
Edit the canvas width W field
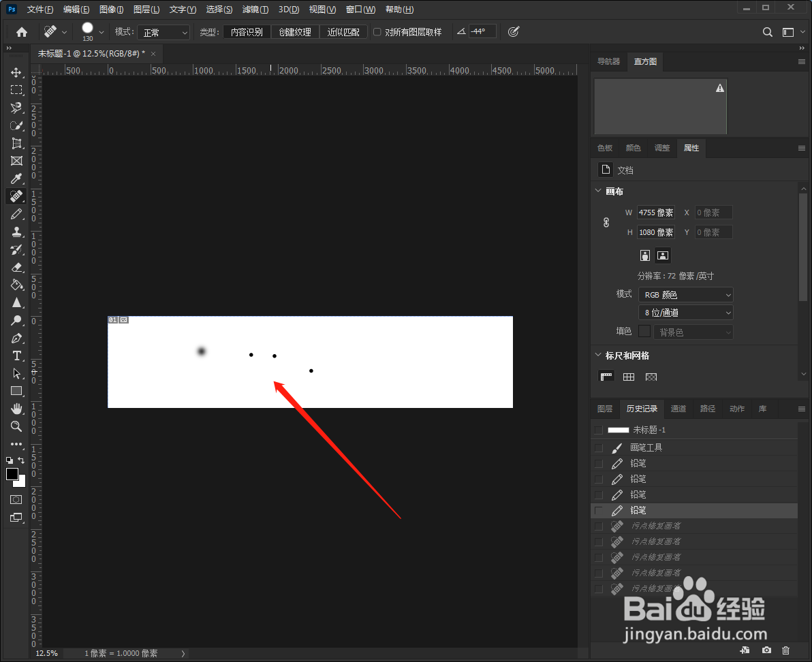(655, 212)
